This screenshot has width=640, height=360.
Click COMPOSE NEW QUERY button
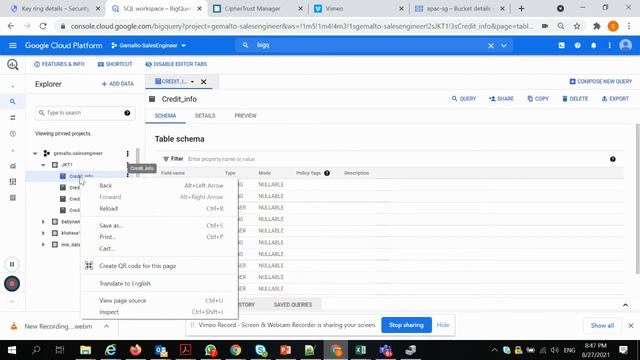pyautogui.click(x=600, y=82)
